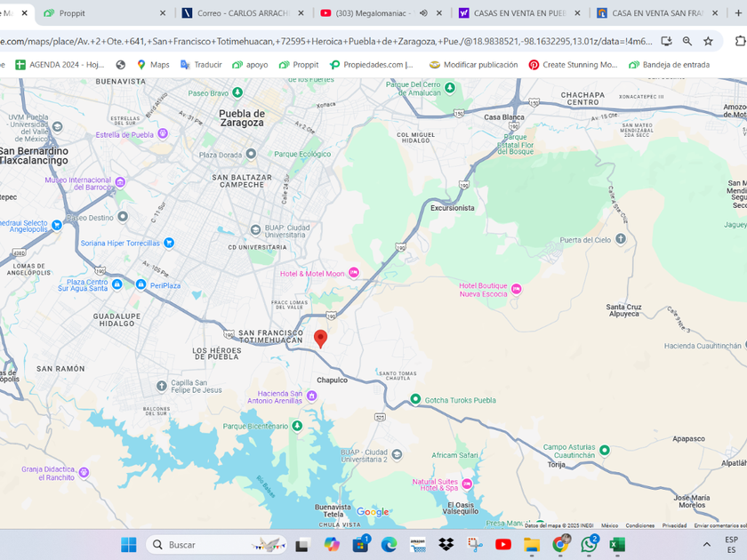Click the Parque Ecológico label

(302, 154)
